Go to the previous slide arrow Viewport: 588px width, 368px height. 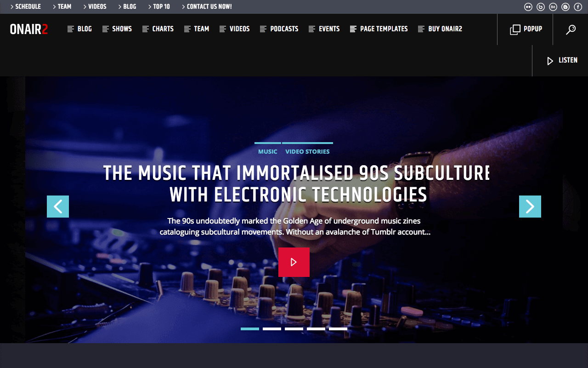point(58,207)
